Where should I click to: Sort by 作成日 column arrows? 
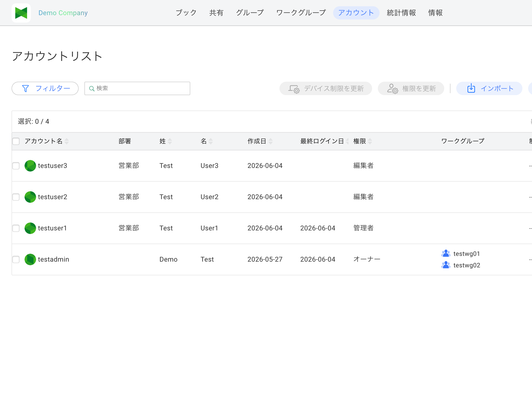tap(271, 141)
